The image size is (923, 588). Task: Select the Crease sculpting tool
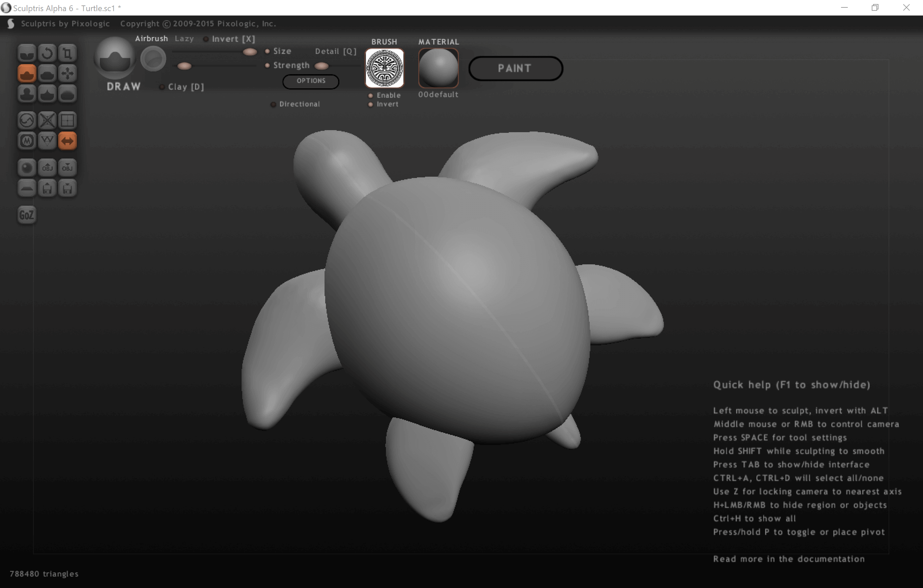[x=27, y=53]
